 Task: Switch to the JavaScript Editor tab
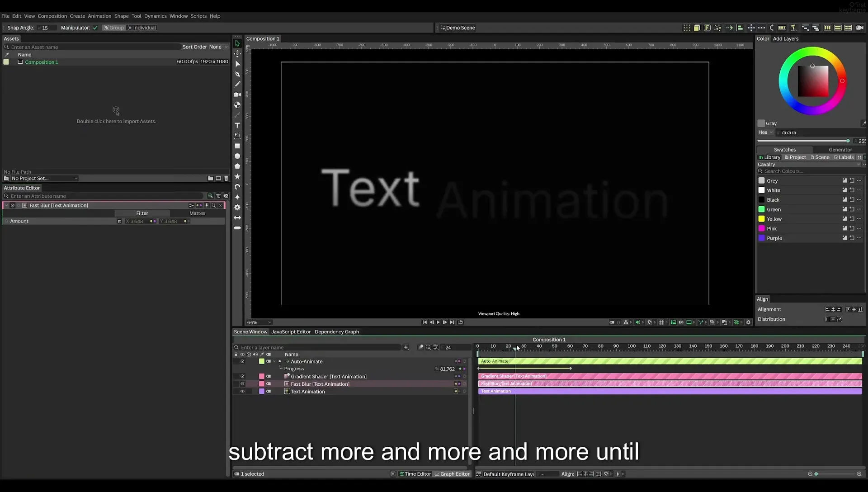pyautogui.click(x=291, y=332)
